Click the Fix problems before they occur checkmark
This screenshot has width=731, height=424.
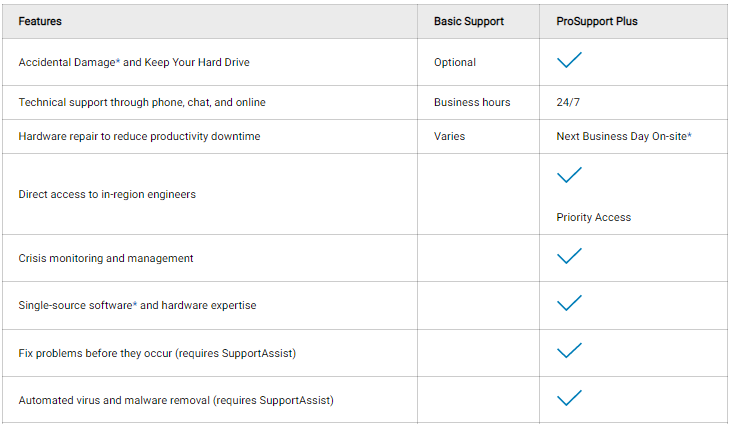click(569, 351)
